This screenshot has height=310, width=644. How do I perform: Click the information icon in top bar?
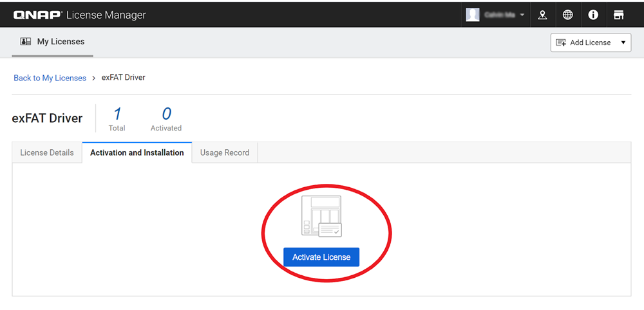point(593,15)
